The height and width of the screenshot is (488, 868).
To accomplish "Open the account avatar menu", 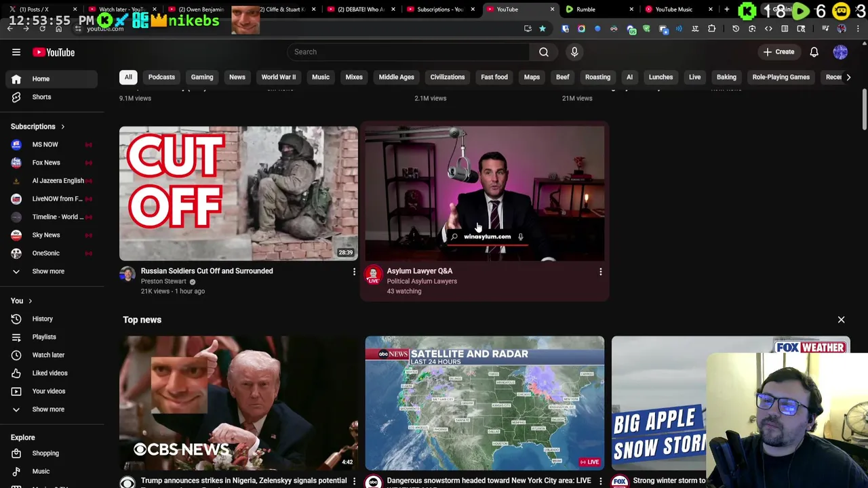I will click(x=840, y=52).
